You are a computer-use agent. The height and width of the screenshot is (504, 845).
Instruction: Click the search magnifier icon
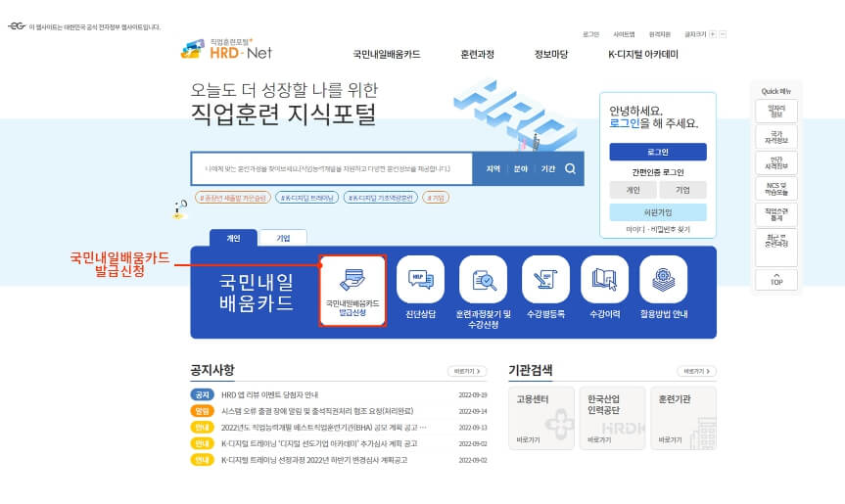570,169
